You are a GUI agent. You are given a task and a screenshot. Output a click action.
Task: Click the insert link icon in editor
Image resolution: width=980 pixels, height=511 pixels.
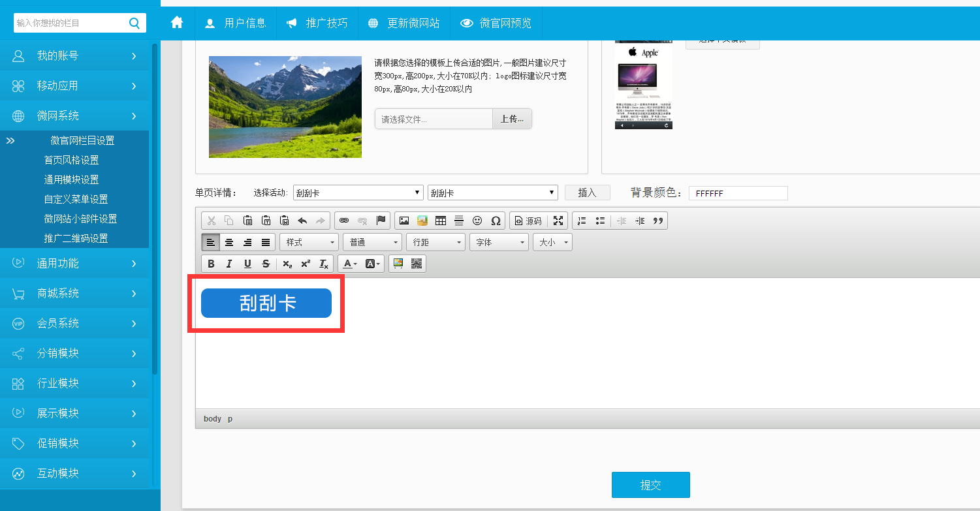click(344, 221)
